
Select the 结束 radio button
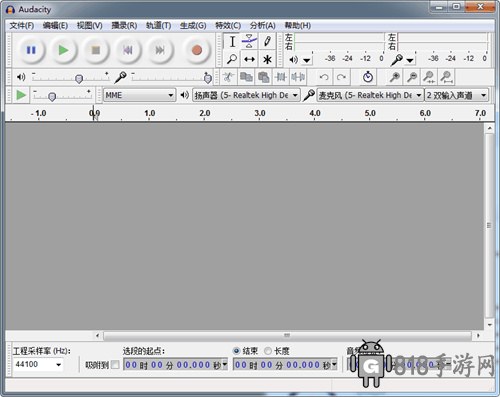pos(236,351)
